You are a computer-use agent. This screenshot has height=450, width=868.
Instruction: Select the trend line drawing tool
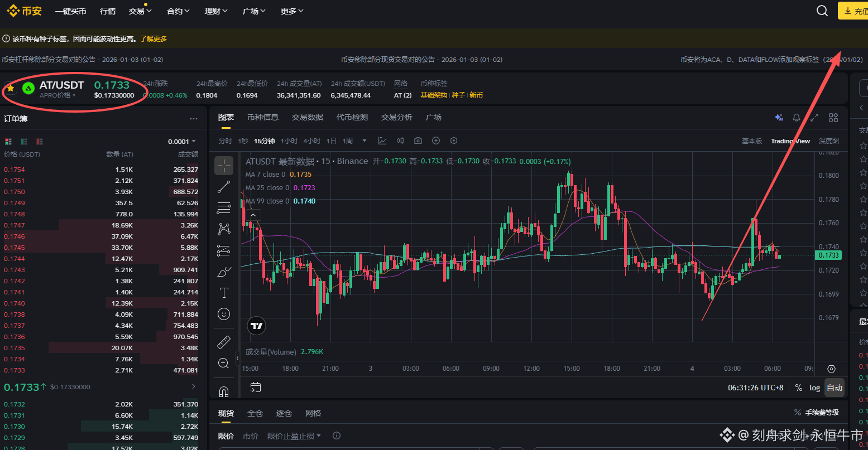224,187
